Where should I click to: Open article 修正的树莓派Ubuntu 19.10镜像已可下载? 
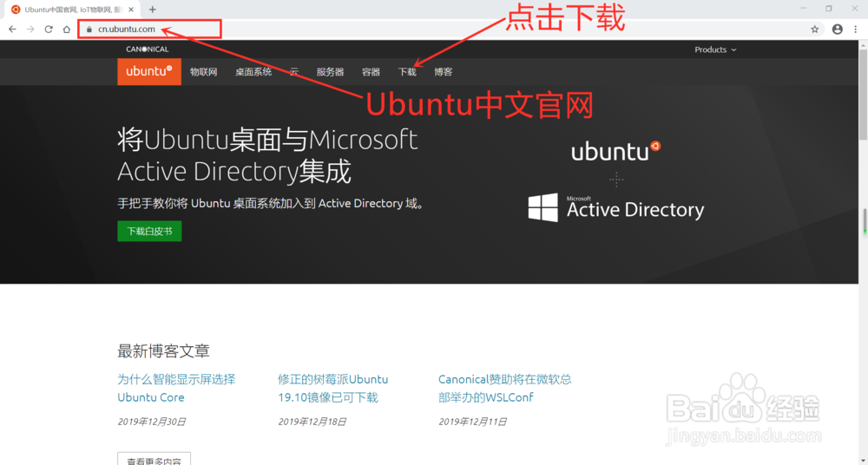(332, 388)
